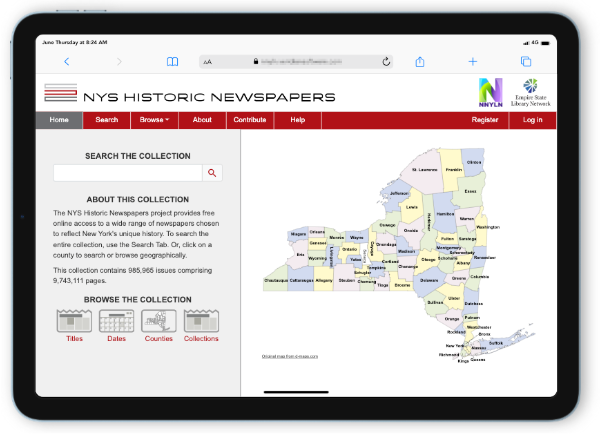This screenshot has height=434, width=600.
Task: Reload the page with refresh icon
Action: (x=386, y=61)
